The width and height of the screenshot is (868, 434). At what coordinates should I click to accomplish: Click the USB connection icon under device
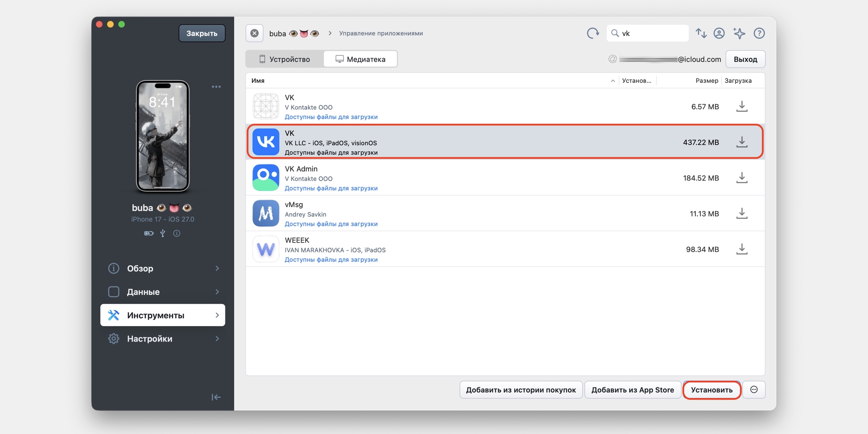pos(162,233)
